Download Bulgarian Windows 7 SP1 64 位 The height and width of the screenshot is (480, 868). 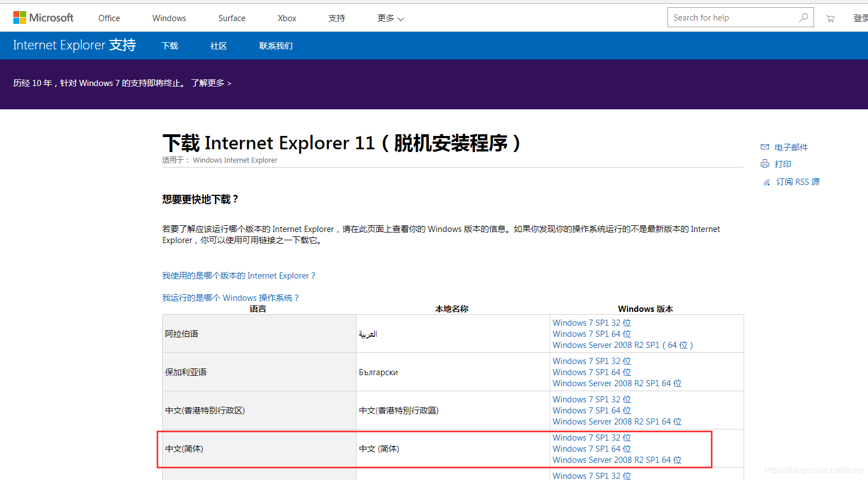[591, 372]
